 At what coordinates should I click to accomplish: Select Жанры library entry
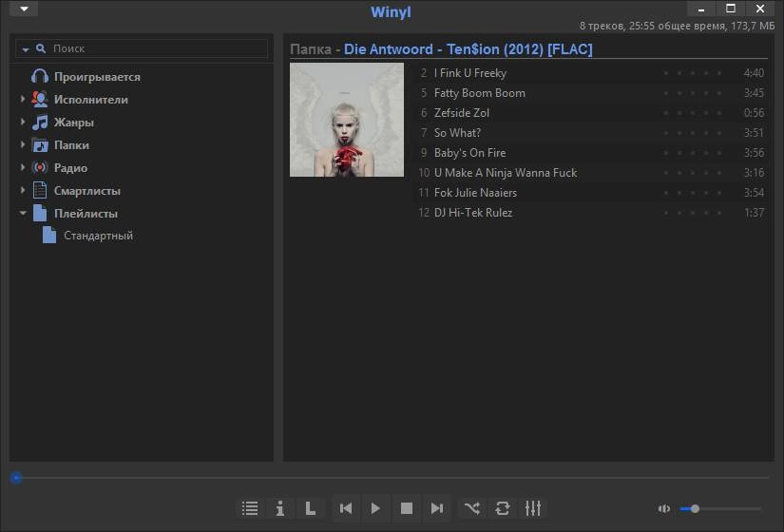coord(74,123)
